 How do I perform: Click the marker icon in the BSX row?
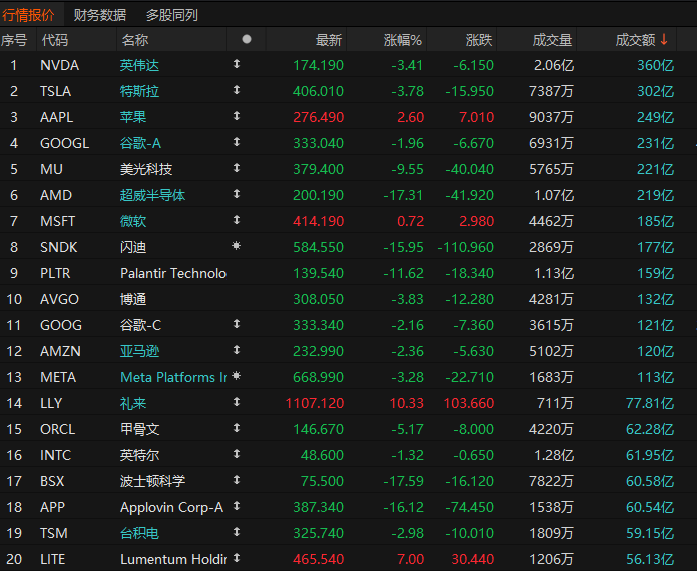[237, 480]
